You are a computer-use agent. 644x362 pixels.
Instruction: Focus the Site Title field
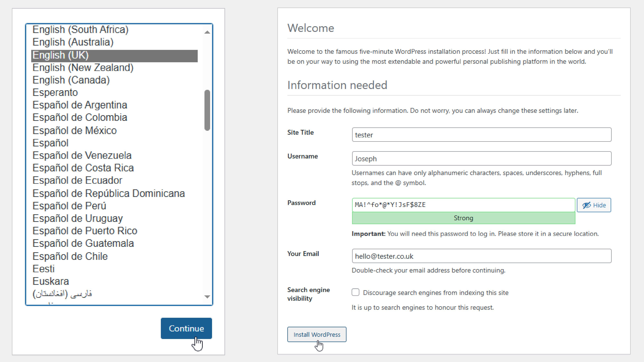482,135
